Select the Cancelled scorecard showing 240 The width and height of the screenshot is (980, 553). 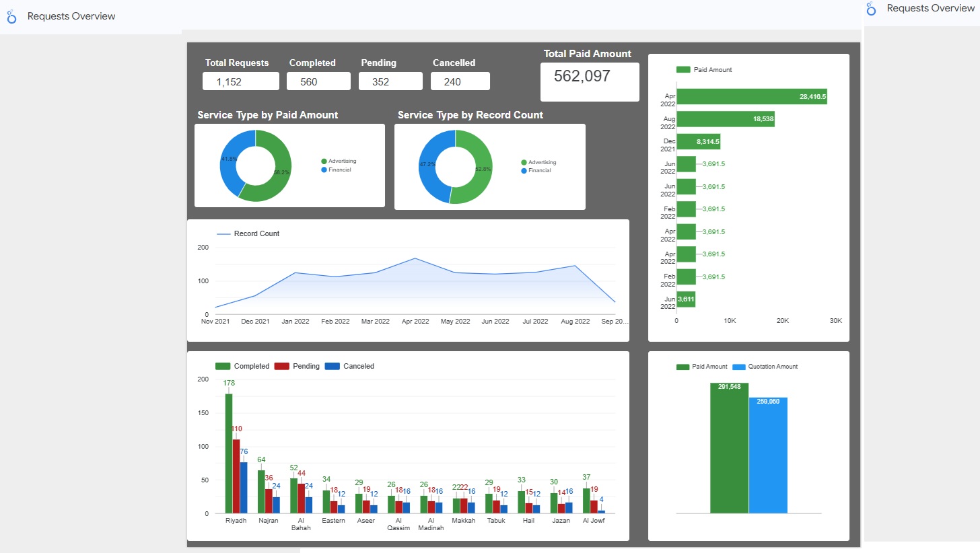[460, 81]
